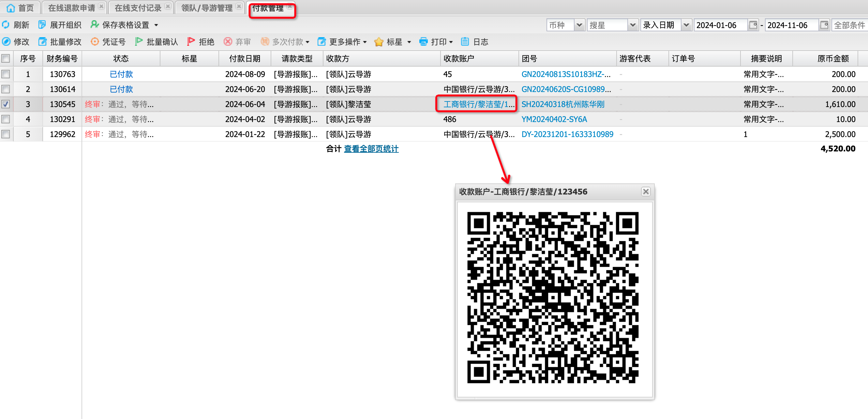Viewport: 868px width, 419px height.
Task: Click the 首页 home icon
Action: [x=10, y=8]
